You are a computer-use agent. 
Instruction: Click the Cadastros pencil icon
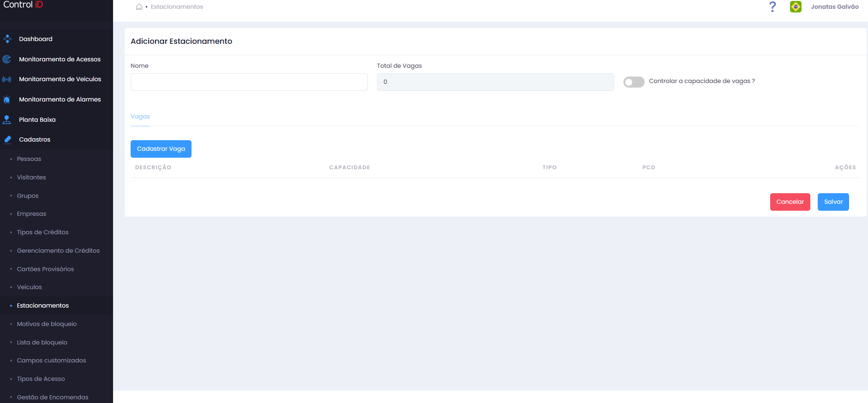(7, 140)
